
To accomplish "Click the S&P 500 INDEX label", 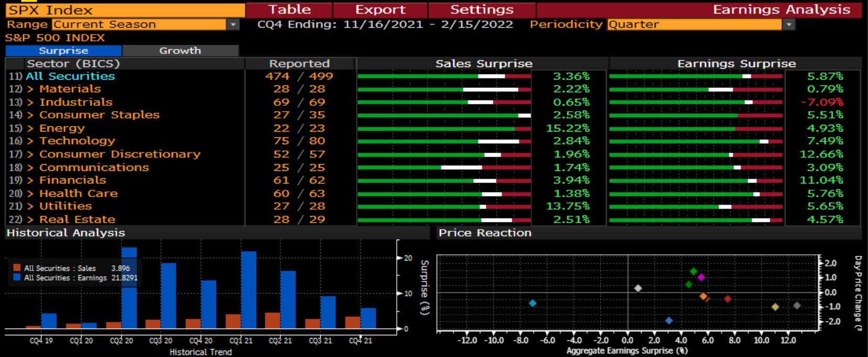I will click(55, 38).
